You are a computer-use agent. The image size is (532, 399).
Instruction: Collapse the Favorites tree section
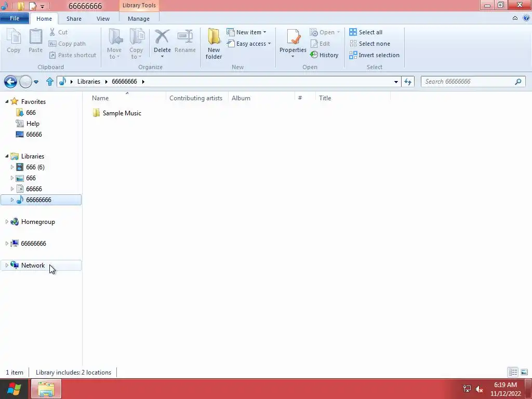[7, 101]
